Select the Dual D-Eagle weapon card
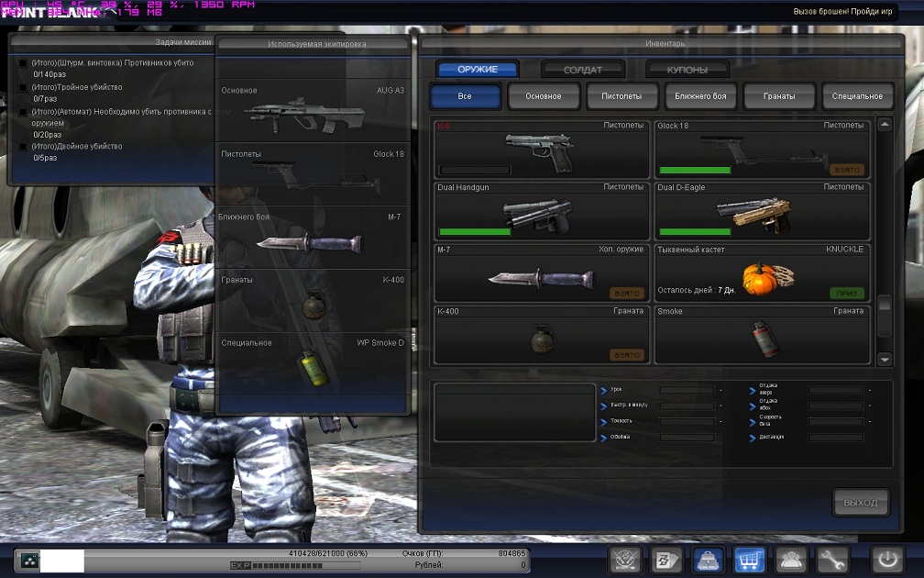924x578 pixels. pos(762,210)
